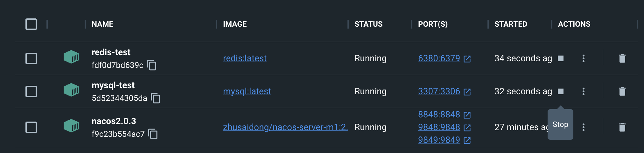
Task: Check the redis-test row checkbox
Action: [x=31, y=58]
